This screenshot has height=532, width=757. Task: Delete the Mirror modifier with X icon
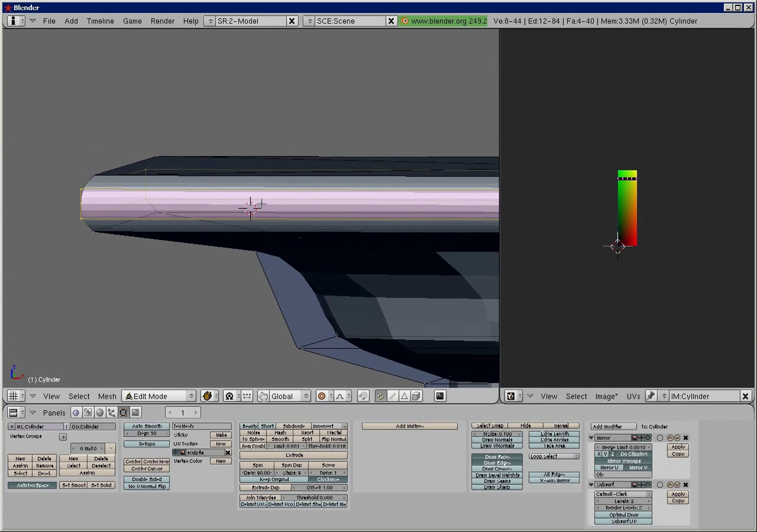coord(686,438)
